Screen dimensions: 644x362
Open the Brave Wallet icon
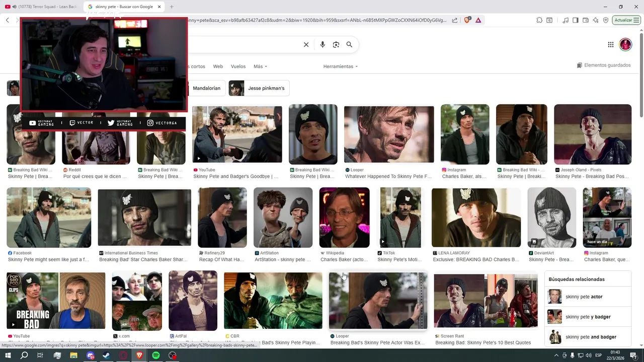(x=586, y=20)
